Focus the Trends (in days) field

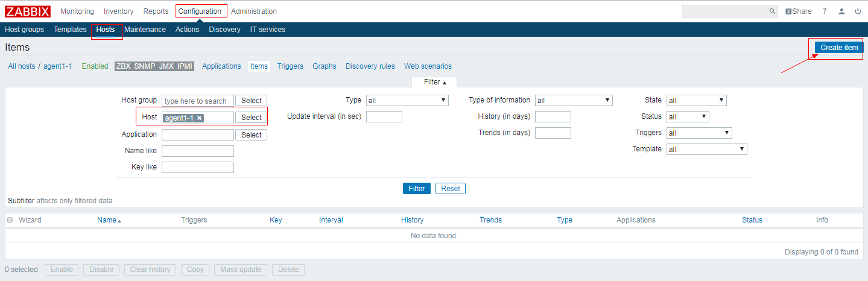tap(553, 133)
